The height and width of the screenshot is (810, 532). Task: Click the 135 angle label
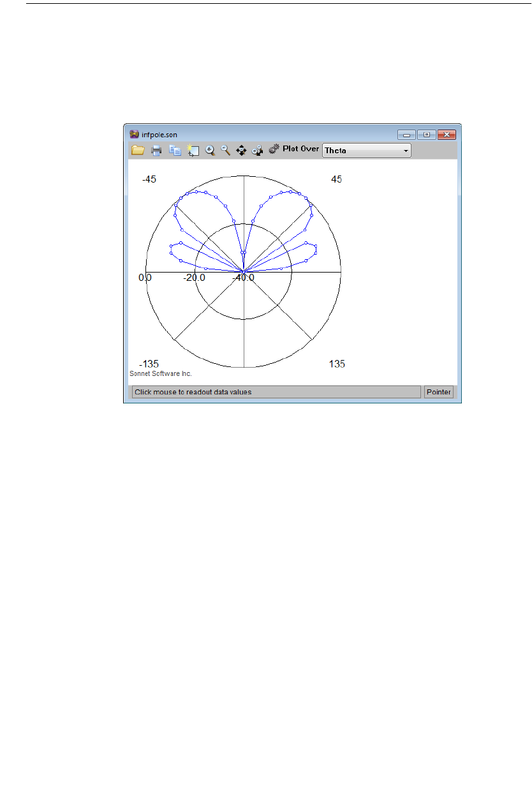coord(337,364)
